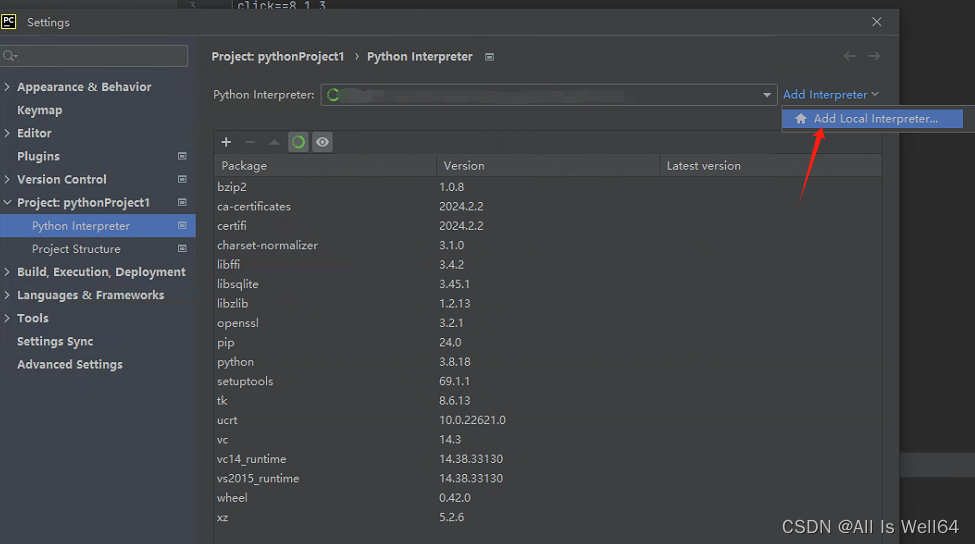Open the Add Interpreter dropdown
This screenshot has width=975, height=544.
pyautogui.click(x=830, y=95)
